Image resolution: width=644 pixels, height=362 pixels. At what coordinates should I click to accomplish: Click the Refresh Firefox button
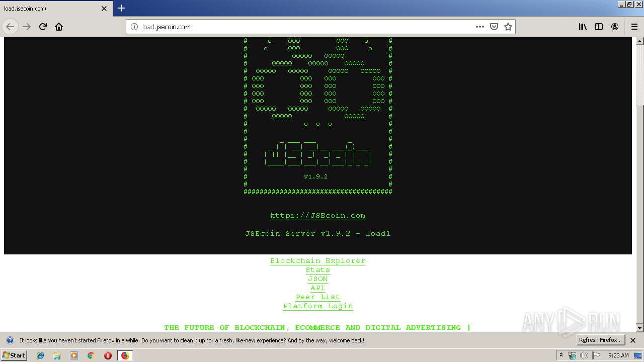(600, 340)
